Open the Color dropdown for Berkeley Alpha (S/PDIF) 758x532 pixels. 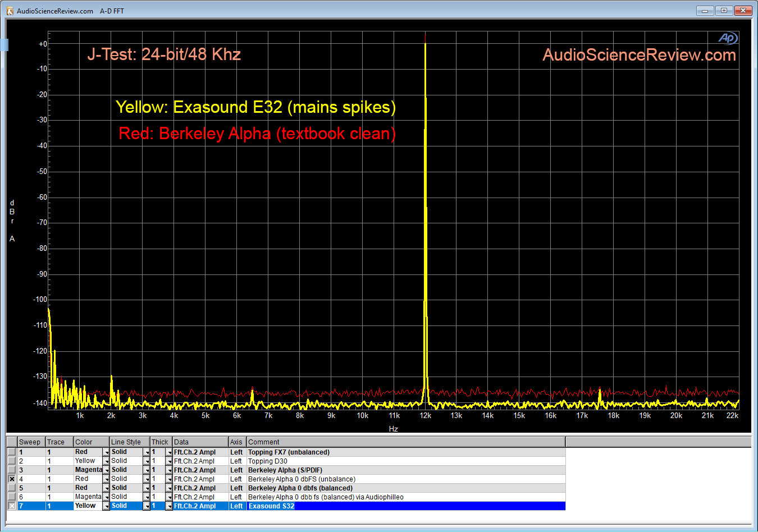coord(106,470)
